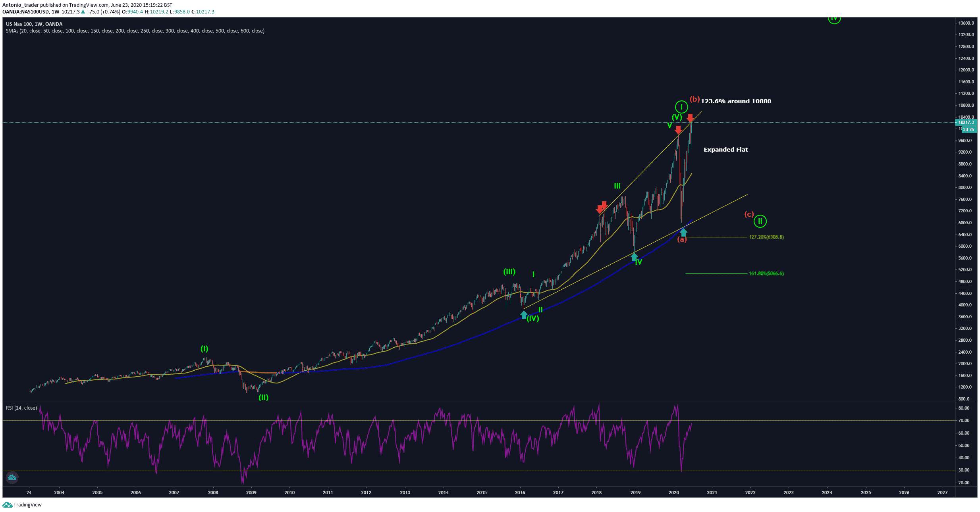Click the teal up arrow beside (IV) label
Viewport: 980px width, 512px height.
pyautogui.click(x=524, y=315)
